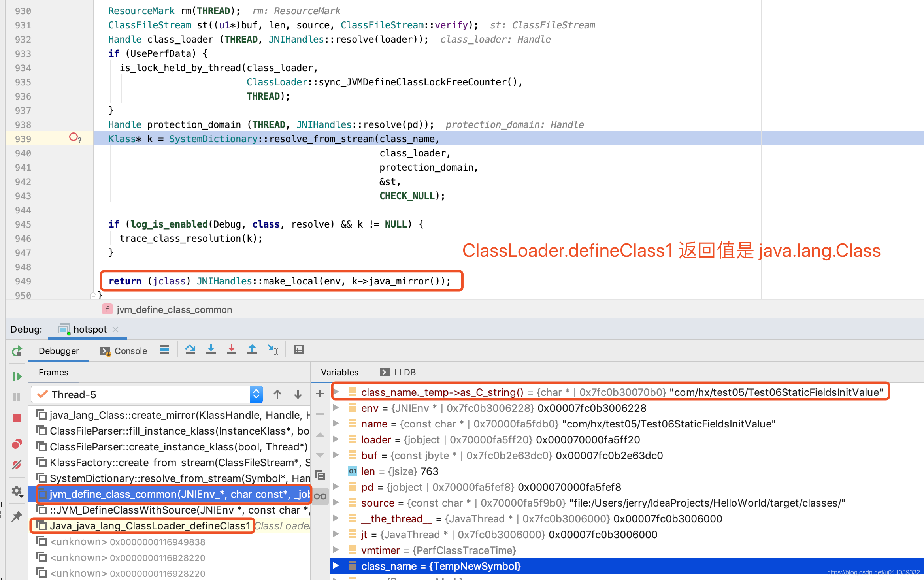This screenshot has width=924, height=580.
Task: Expand the source variable node
Action: point(336,503)
